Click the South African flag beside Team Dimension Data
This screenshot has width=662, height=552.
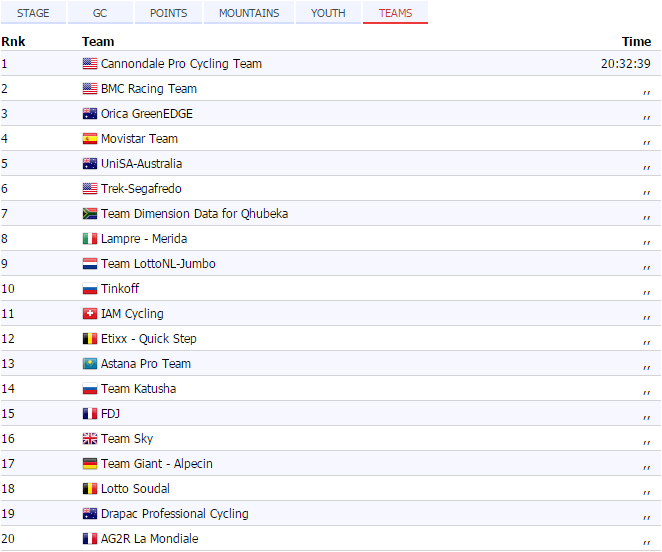tap(90, 214)
